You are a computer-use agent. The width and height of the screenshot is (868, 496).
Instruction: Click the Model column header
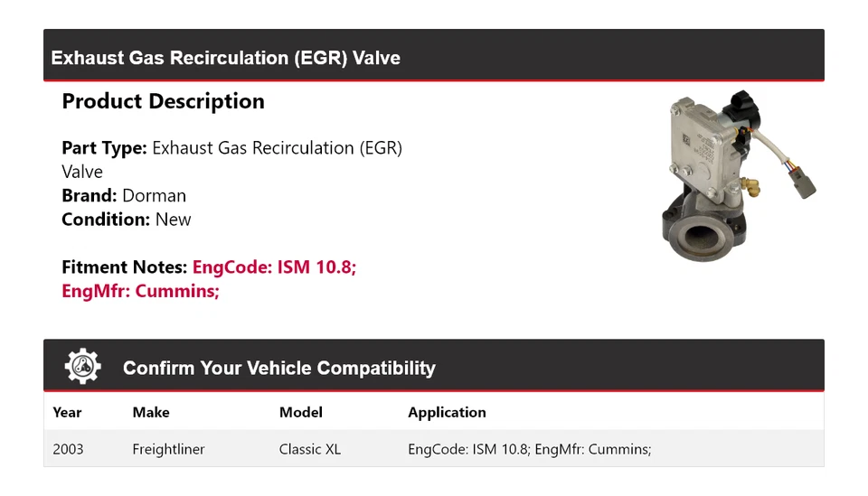pyautogui.click(x=300, y=412)
